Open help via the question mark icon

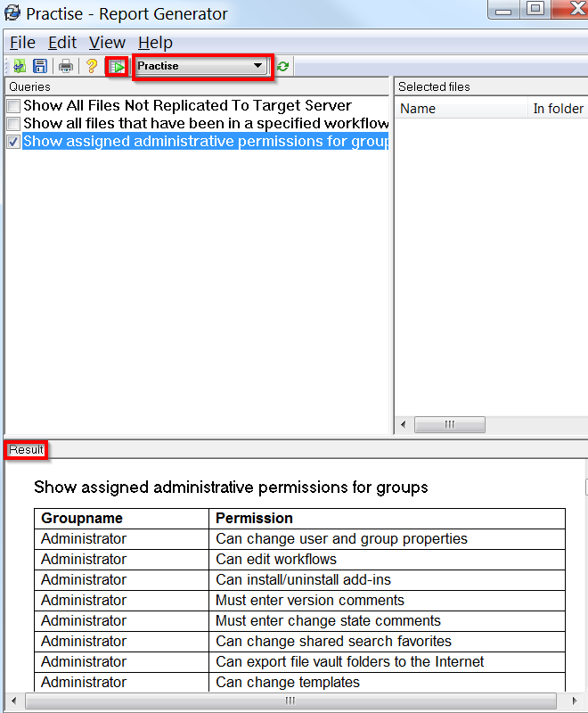click(92, 66)
